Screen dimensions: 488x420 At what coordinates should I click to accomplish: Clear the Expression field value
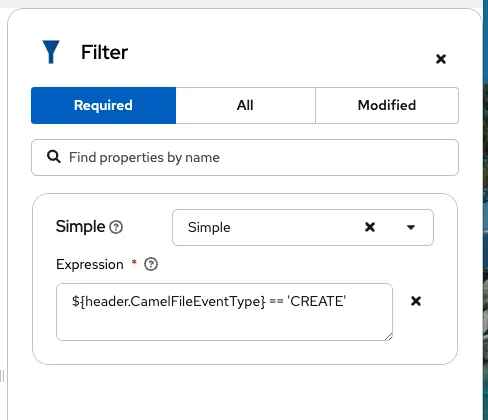[x=416, y=301]
